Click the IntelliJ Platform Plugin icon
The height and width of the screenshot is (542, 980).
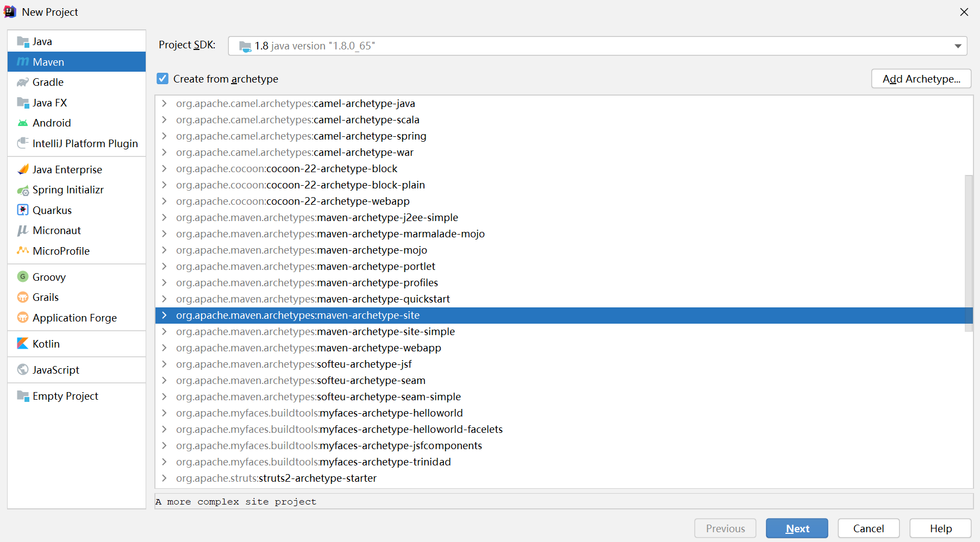pyautogui.click(x=22, y=143)
